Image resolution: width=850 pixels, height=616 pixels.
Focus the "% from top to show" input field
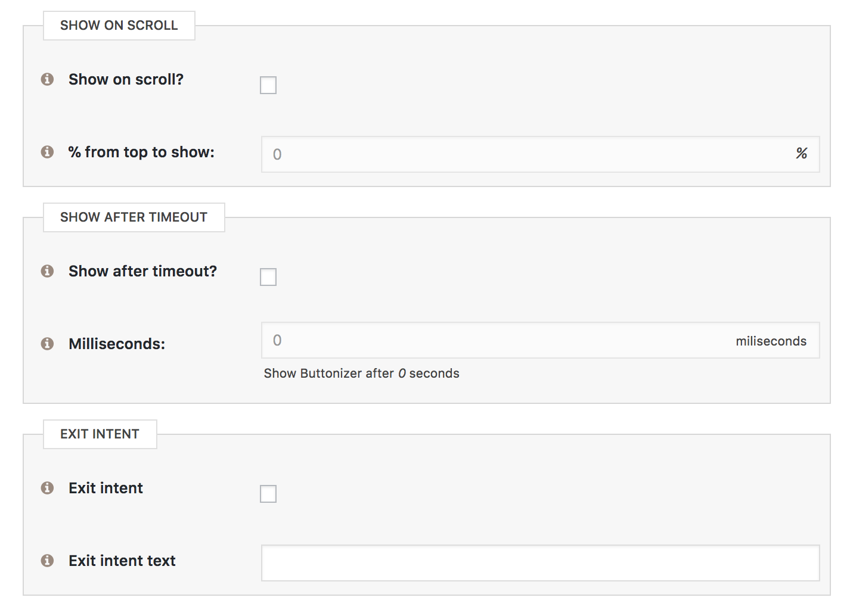[x=525, y=154]
